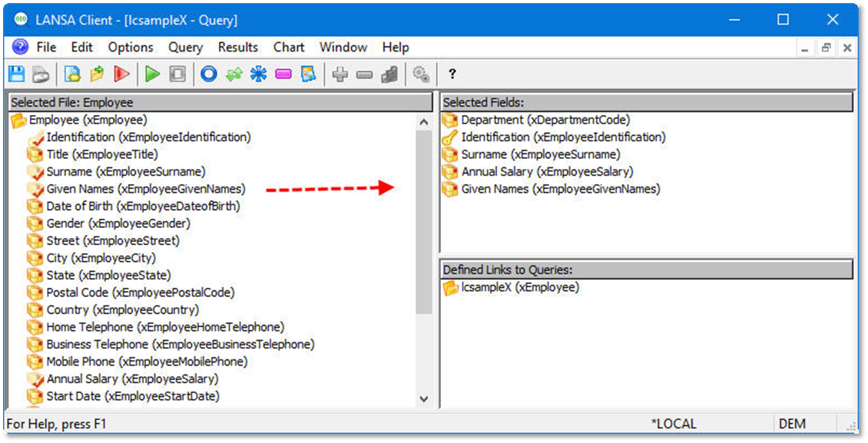Open the Edit menu
Image resolution: width=868 pixels, height=443 pixels.
(82, 47)
